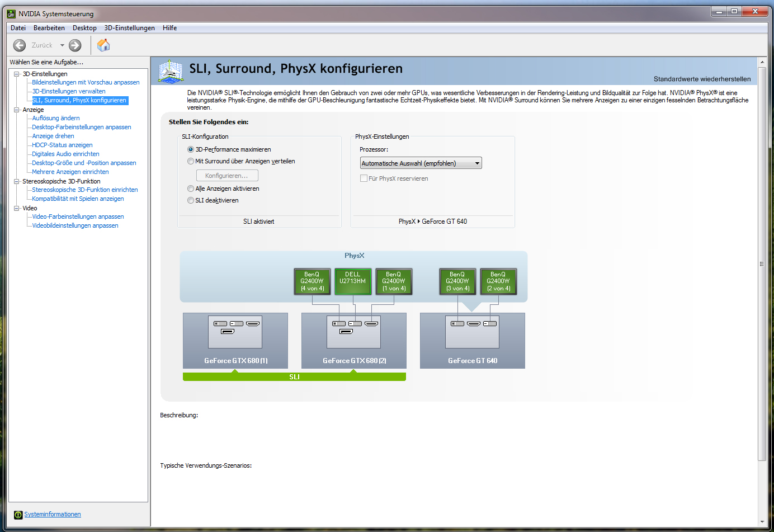Open Digitales Audio einrichten page
The image size is (774, 532).
tap(65, 154)
